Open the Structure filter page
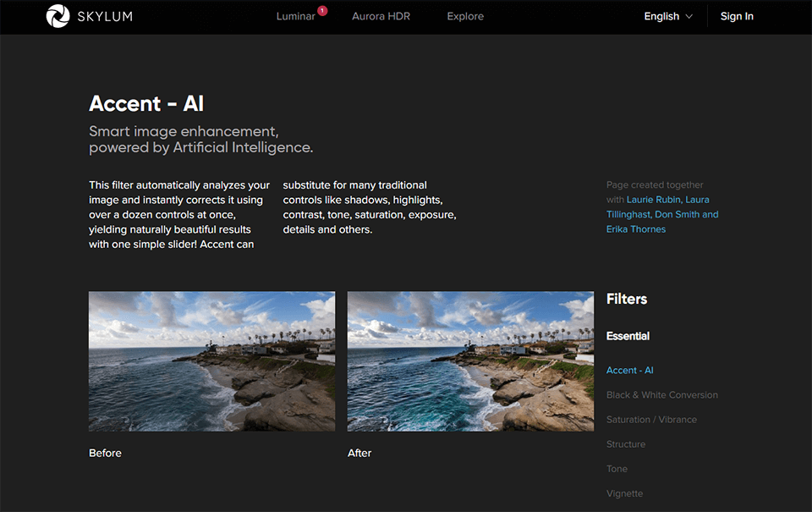 pyautogui.click(x=626, y=443)
